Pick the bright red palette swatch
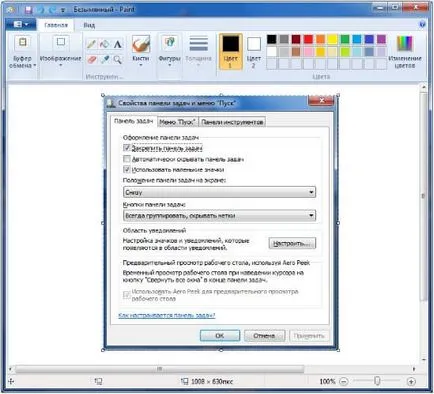 coord(308,40)
